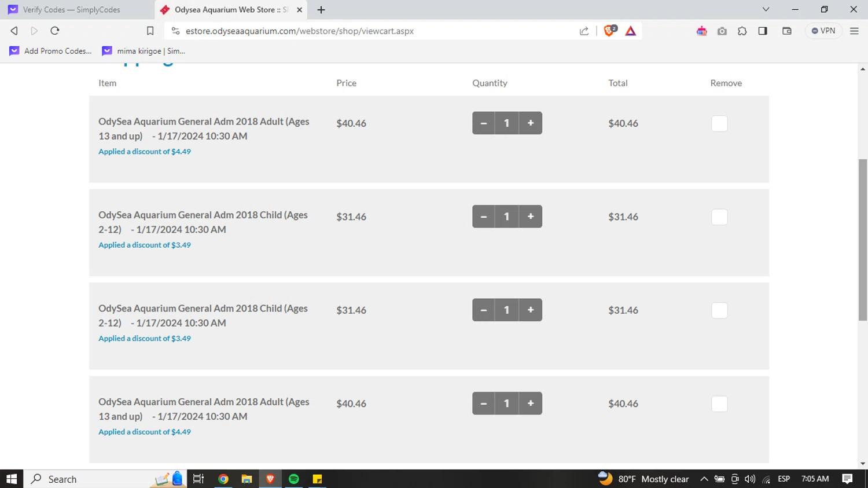Increase quantity of the first Adult ticket
This screenshot has height=488, width=868.
pos(531,123)
